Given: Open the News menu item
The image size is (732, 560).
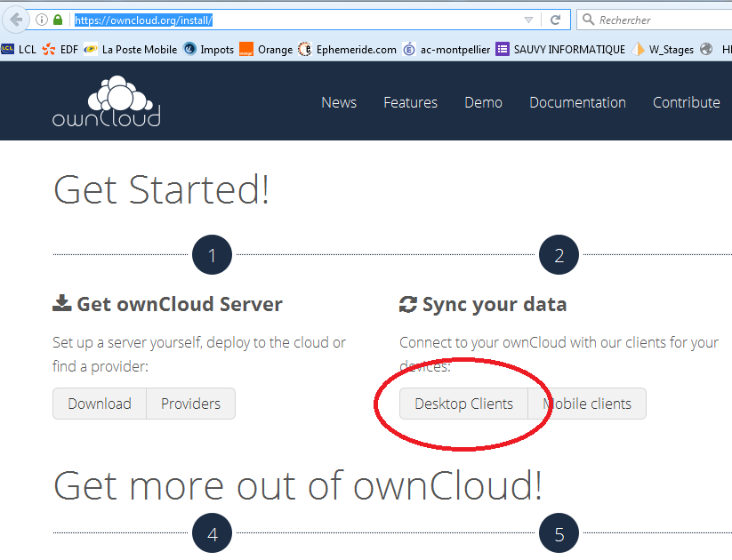Looking at the screenshot, I should [339, 102].
